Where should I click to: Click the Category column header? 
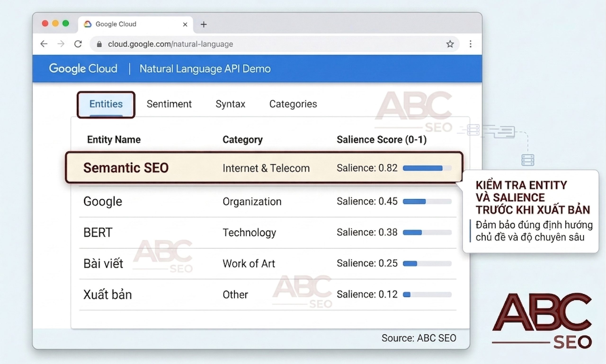click(x=243, y=140)
